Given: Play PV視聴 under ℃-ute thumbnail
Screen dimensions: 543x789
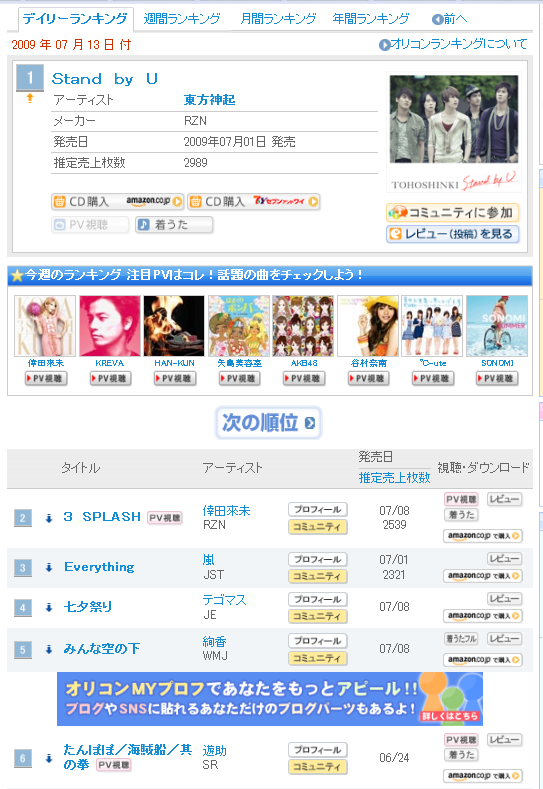Looking at the screenshot, I should pyautogui.click(x=433, y=378).
